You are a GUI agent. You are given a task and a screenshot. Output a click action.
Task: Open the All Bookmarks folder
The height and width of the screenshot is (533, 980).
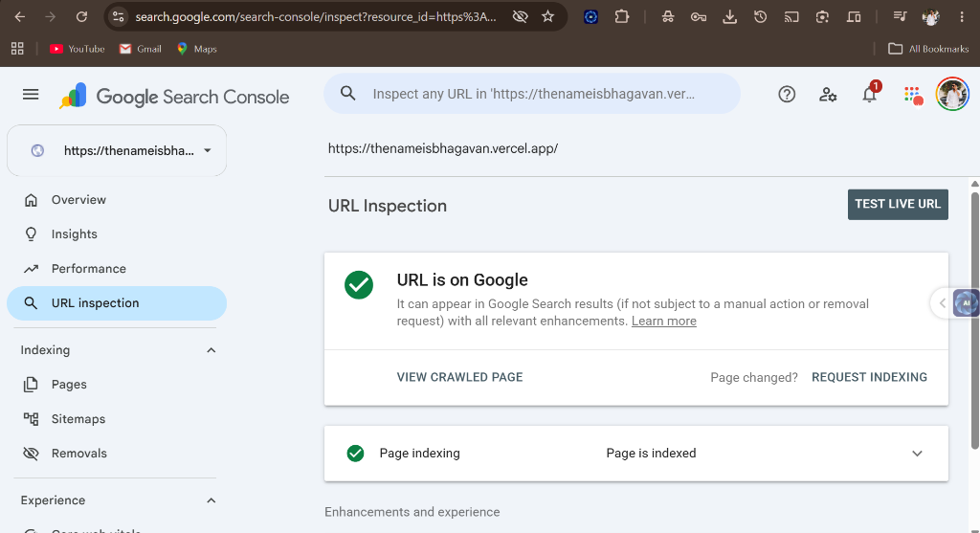tap(928, 49)
